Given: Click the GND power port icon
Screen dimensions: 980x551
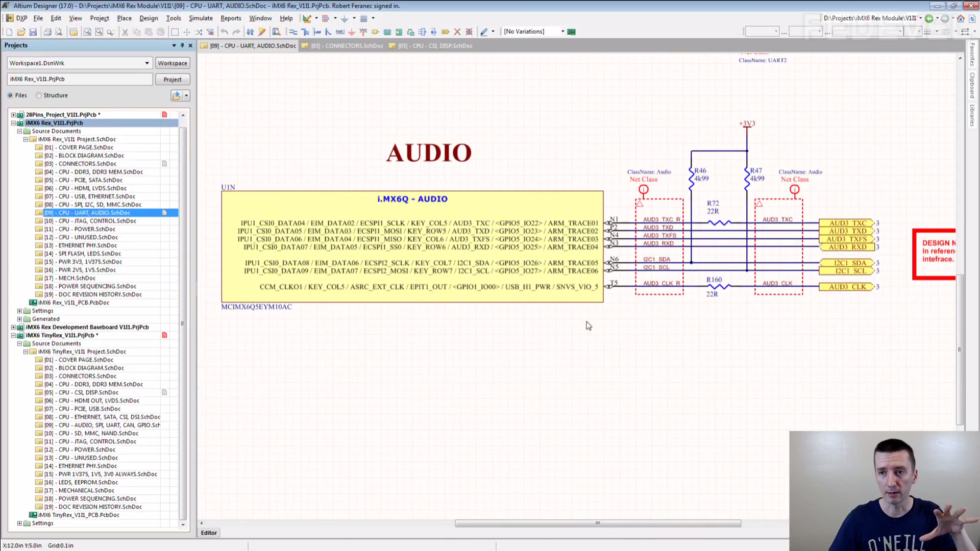Looking at the screenshot, I should pos(352,32).
